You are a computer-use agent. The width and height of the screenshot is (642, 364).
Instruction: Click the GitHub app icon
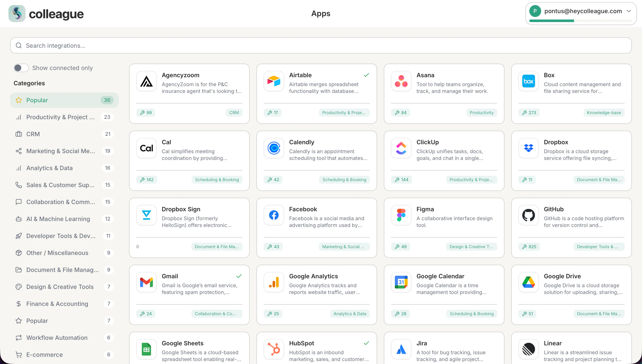pos(528,215)
